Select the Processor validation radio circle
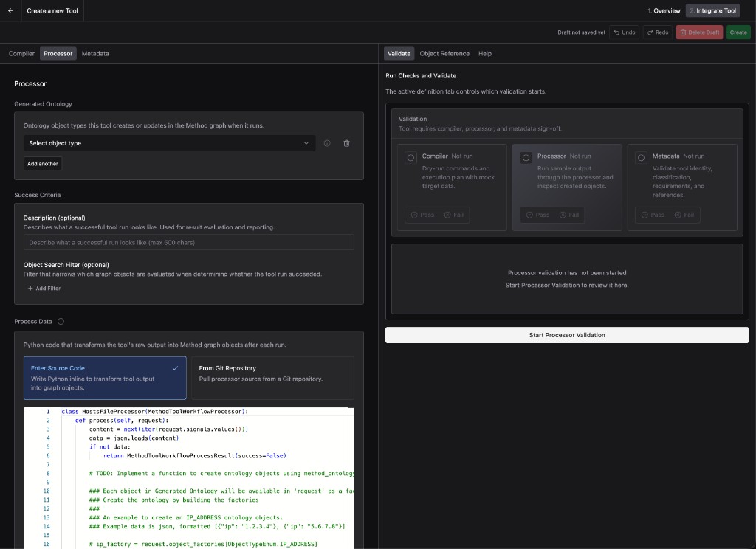 coord(526,158)
